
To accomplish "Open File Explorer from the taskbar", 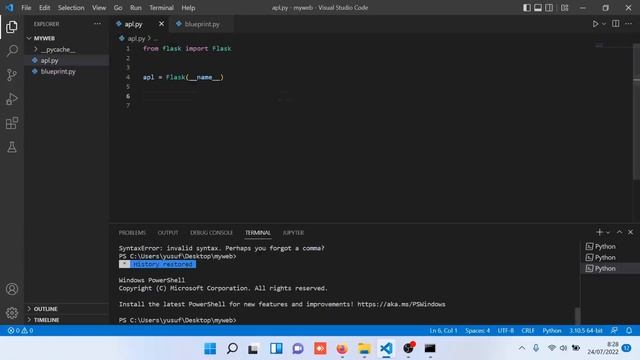I will 364,349.
